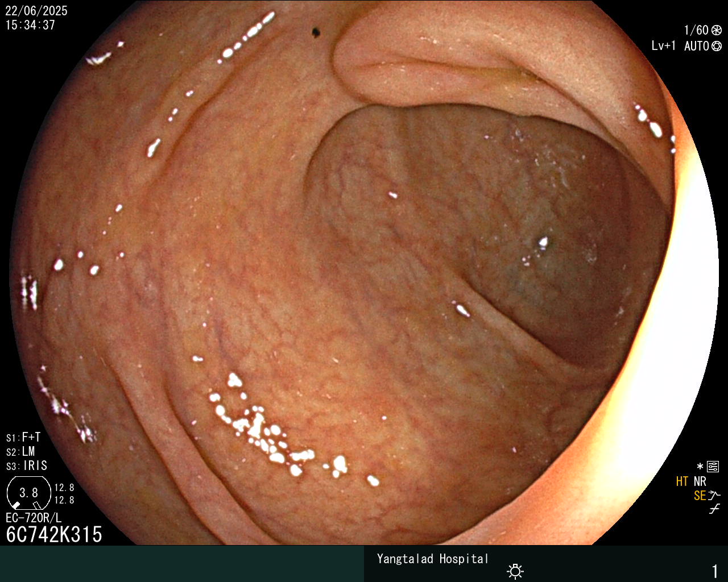Screen dimensions: 728x582
Task: Click the AUTO iris mode text
Action: pos(697,46)
